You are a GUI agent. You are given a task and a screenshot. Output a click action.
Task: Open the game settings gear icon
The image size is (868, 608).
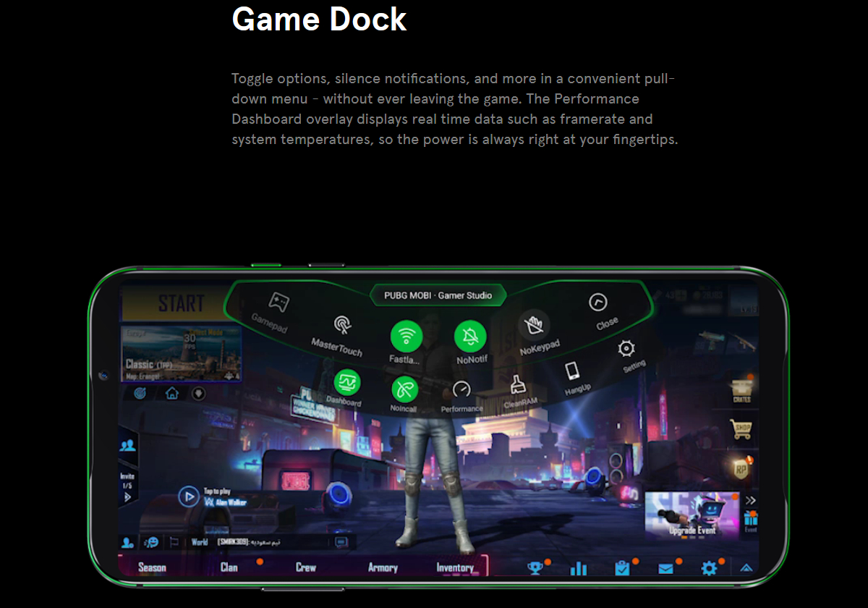tap(709, 568)
